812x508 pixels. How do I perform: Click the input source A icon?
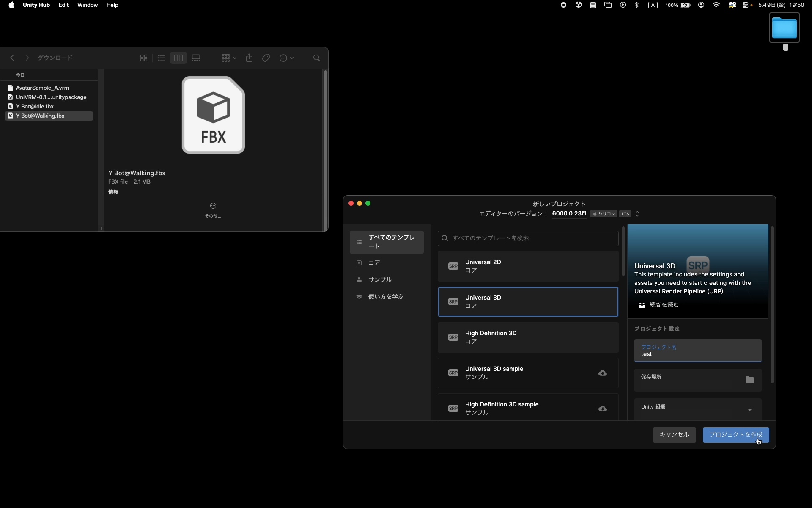pos(653,5)
